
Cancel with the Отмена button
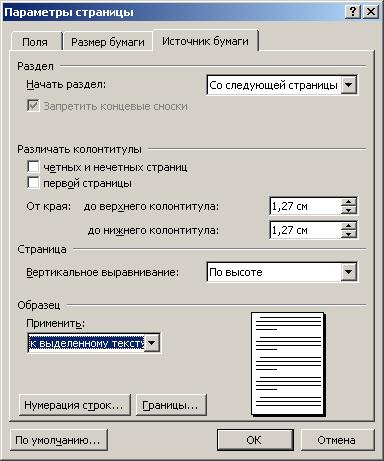[x=337, y=440]
